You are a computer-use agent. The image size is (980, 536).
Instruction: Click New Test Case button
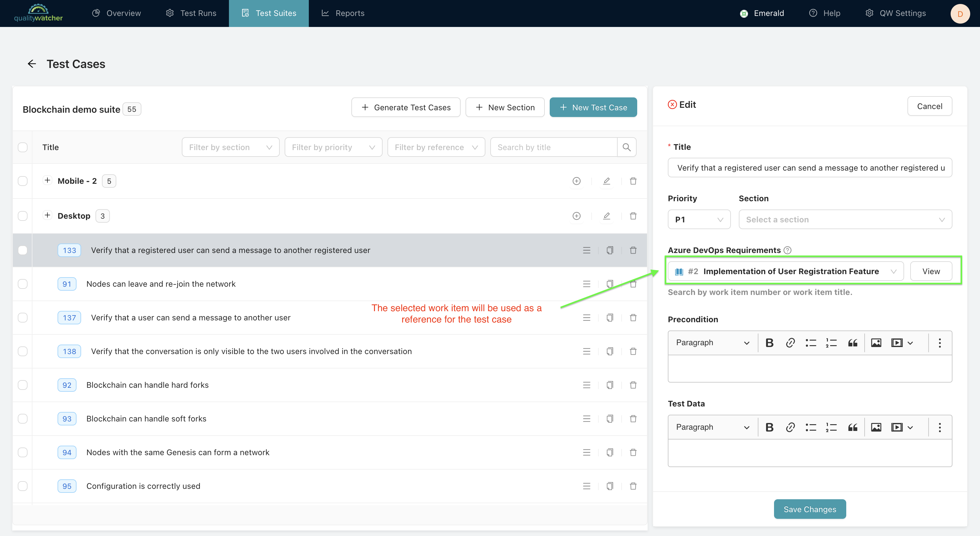[593, 107]
